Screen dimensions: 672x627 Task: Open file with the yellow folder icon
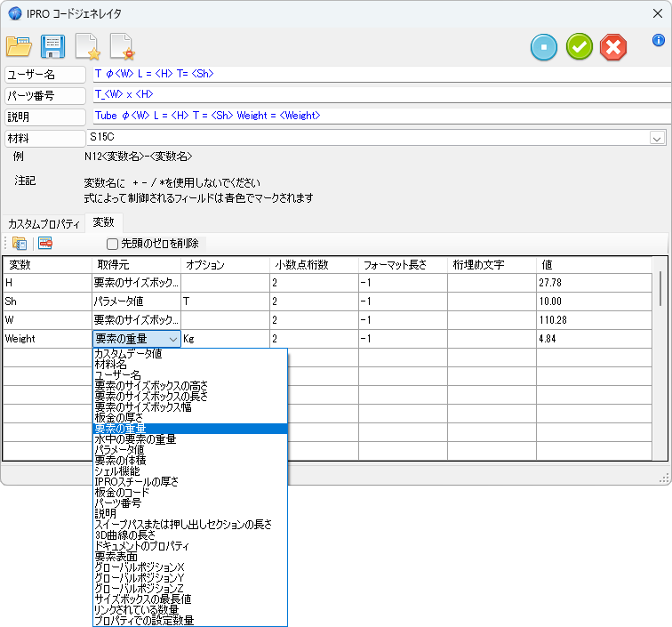coord(19,46)
